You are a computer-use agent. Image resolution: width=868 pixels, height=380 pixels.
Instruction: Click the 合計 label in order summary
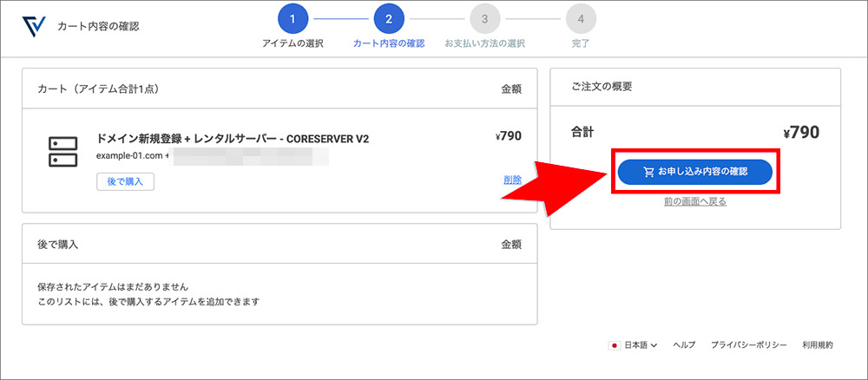(582, 133)
